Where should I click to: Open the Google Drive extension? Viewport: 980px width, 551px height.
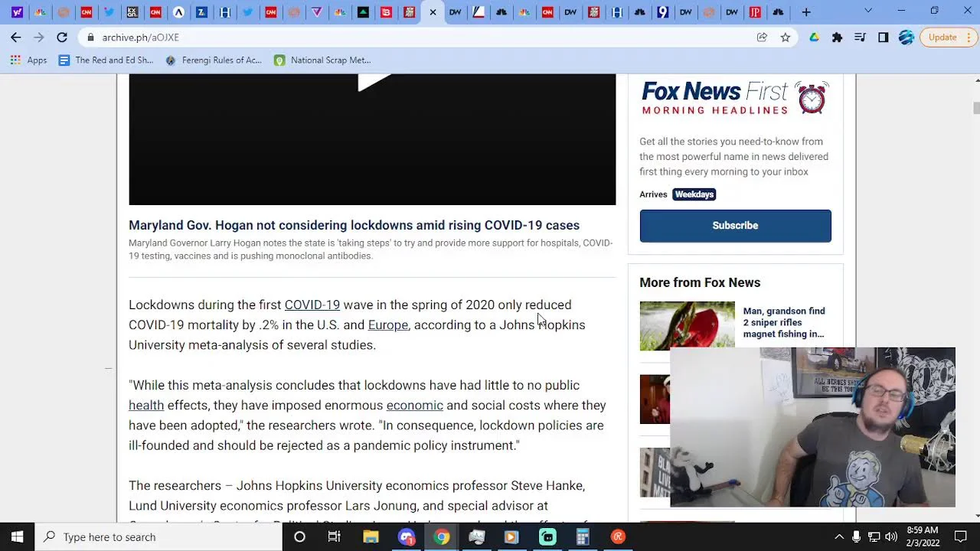tap(814, 37)
